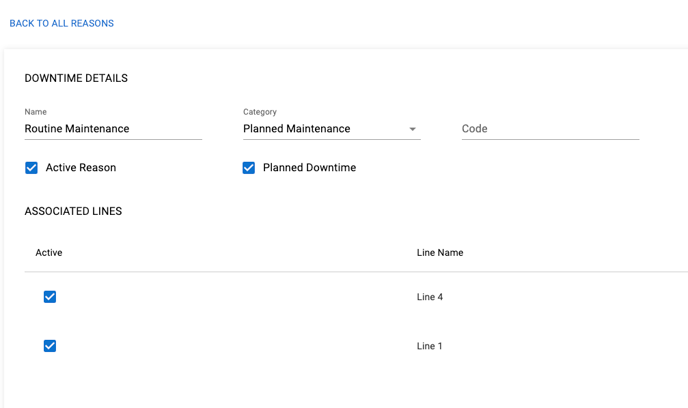Image resolution: width=688 pixels, height=408 pixels.
Task: Open the Category dropdown showing Planned Maintenance
Action: click(x=320, y=129)
